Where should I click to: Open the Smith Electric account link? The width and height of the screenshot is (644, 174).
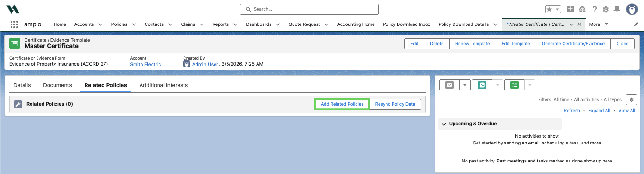(146, 64)
